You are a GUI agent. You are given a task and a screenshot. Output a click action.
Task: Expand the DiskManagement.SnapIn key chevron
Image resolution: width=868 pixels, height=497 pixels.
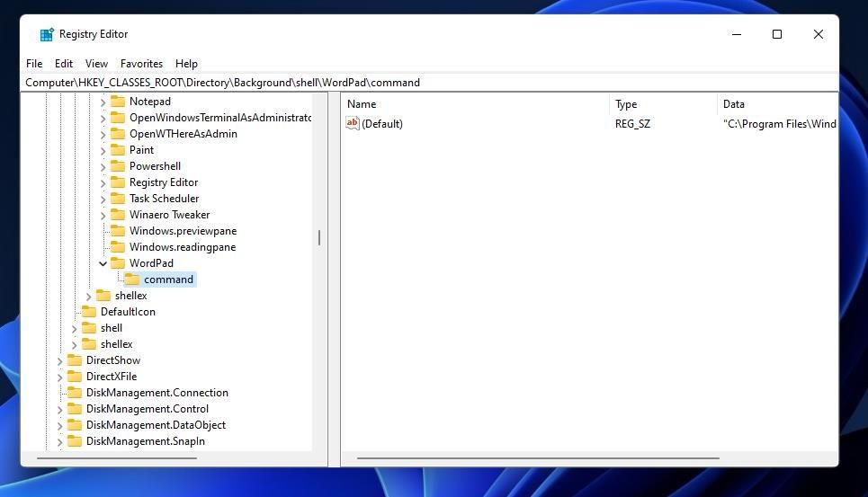(59, 441)
